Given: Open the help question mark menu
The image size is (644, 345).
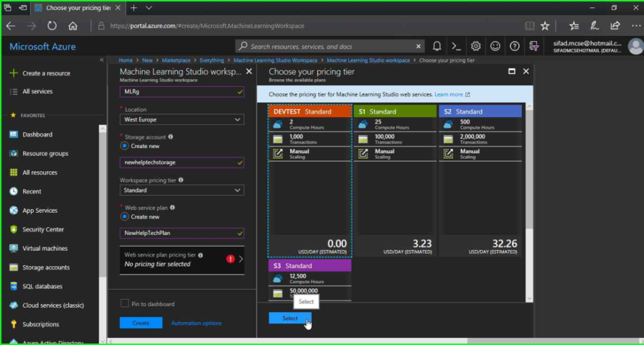Looking at the screenshot, I should [514, 46].
